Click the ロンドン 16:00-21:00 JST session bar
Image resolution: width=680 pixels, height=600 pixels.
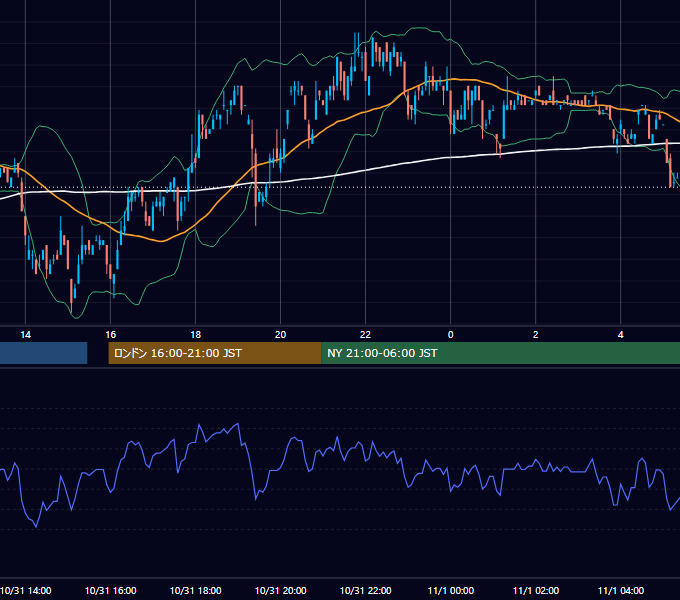(215, 353)
